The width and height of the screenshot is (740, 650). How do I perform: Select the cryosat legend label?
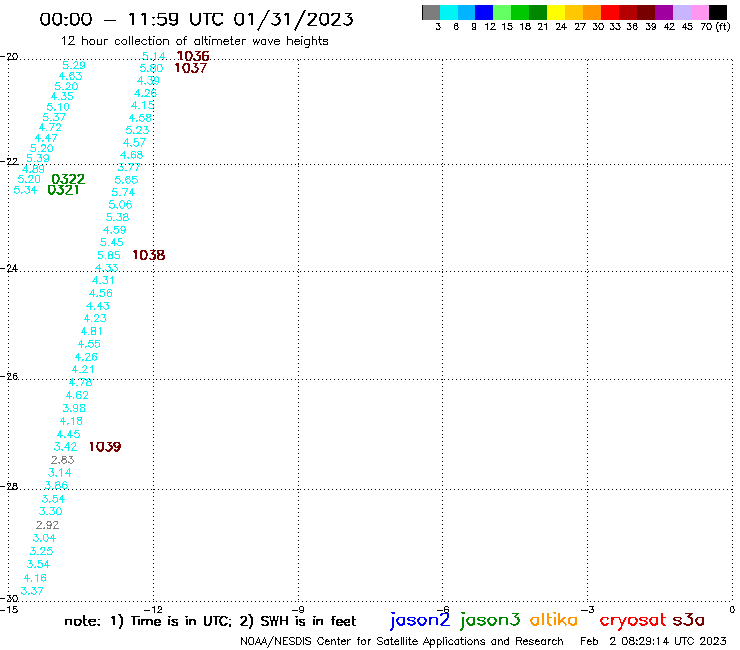coord(632,620)
